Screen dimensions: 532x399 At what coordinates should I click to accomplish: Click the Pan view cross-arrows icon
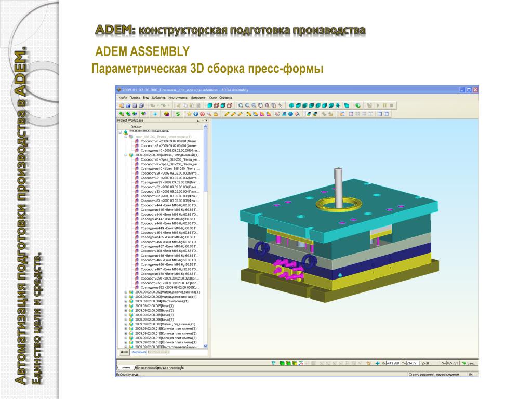267,105
